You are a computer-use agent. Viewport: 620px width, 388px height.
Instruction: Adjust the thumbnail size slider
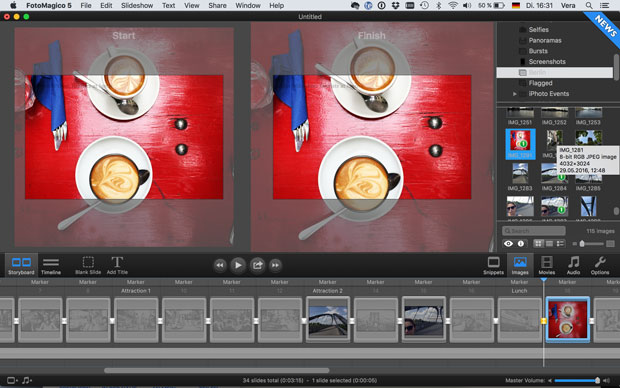click(592, 244)
